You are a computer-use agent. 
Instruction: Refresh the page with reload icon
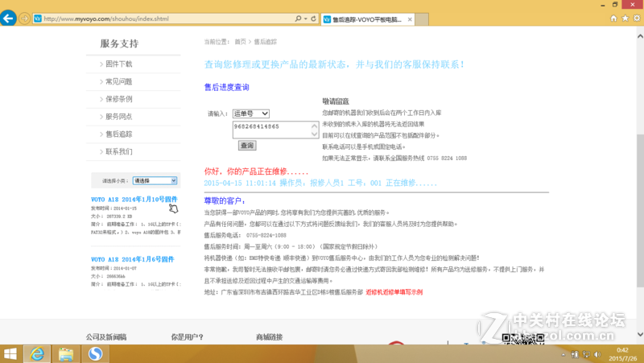[x=313, y=19]
